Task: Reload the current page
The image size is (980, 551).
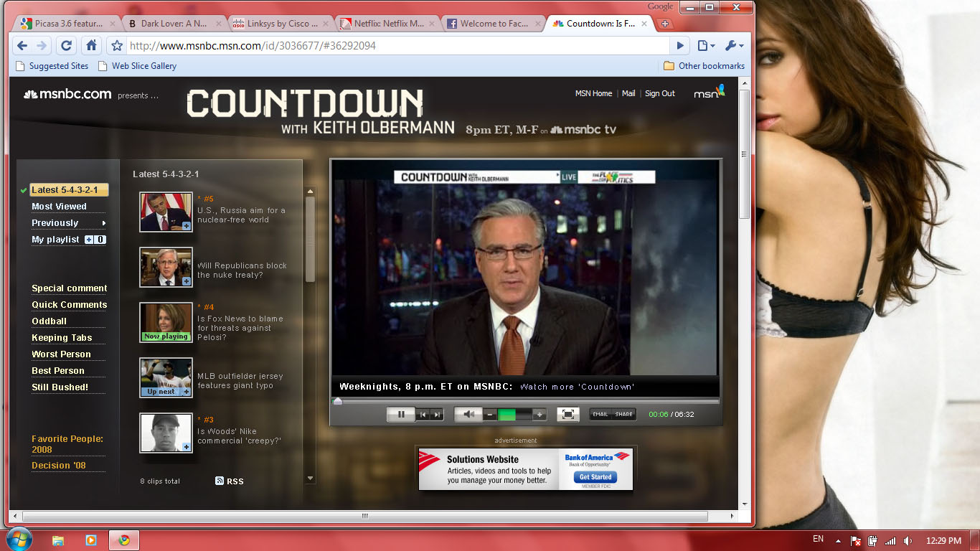Action: click(66, 45)
